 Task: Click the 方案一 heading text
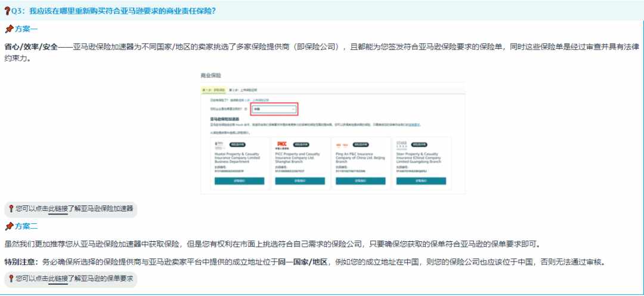click(x=26, y=29)
